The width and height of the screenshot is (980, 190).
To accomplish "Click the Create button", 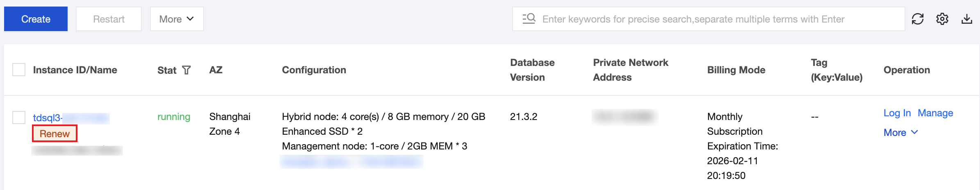I will 36,19.
